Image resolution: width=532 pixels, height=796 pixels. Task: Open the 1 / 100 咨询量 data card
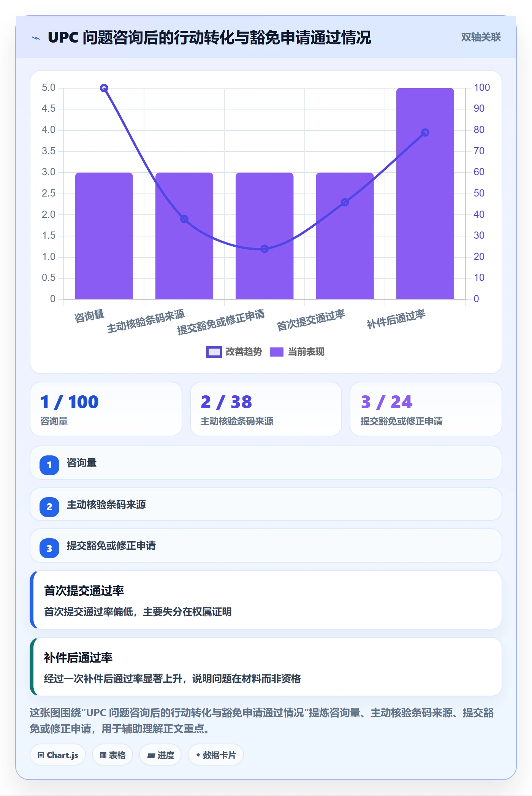click(106, 409)
